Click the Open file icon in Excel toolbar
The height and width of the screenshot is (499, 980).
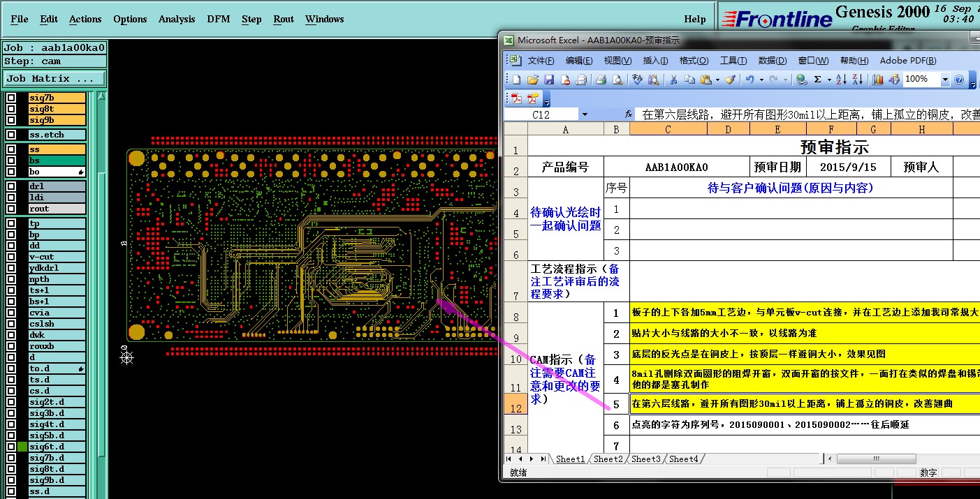pos(533,80)
